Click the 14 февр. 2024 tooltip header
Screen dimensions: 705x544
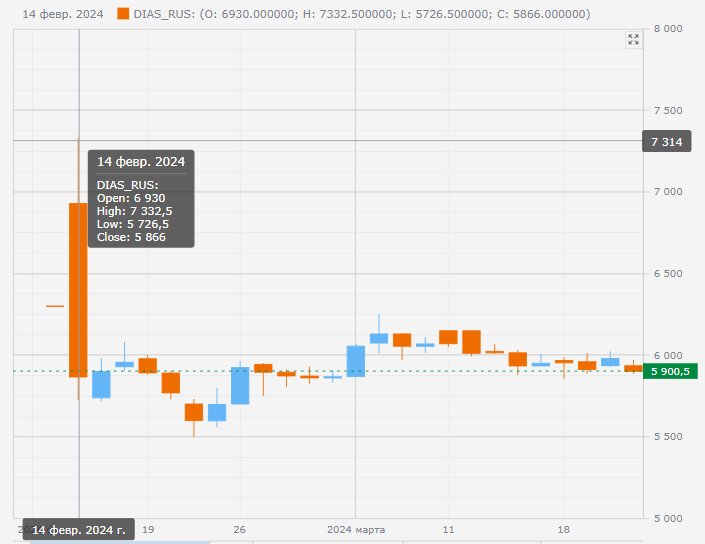tap(140, 161)
